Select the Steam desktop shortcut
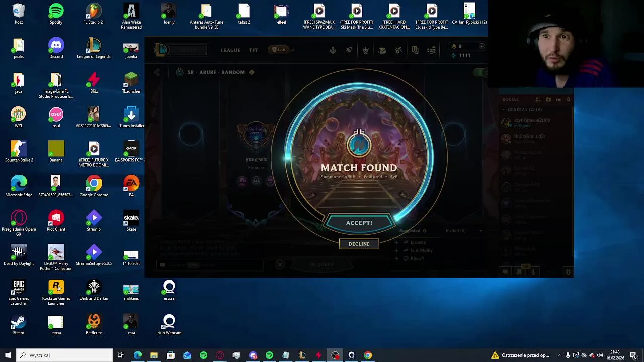The height and width of the screenshot is (362, 644). tap(19, 325)
